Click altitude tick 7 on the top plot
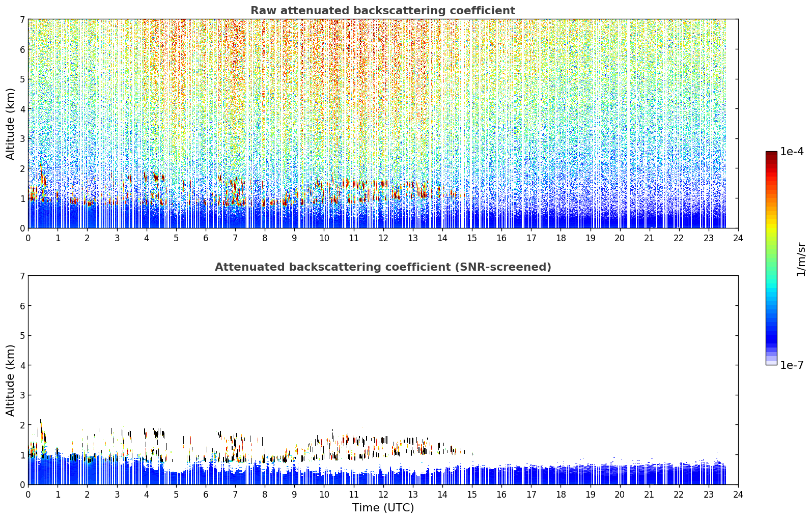Screen dimensions: 812x519 (22, 20)
